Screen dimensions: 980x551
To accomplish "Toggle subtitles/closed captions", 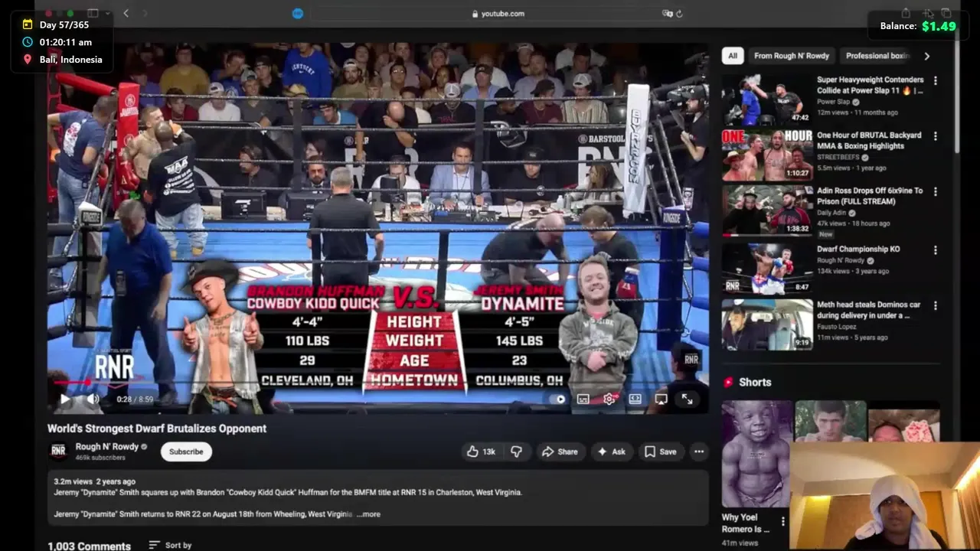I will [583, 399].
